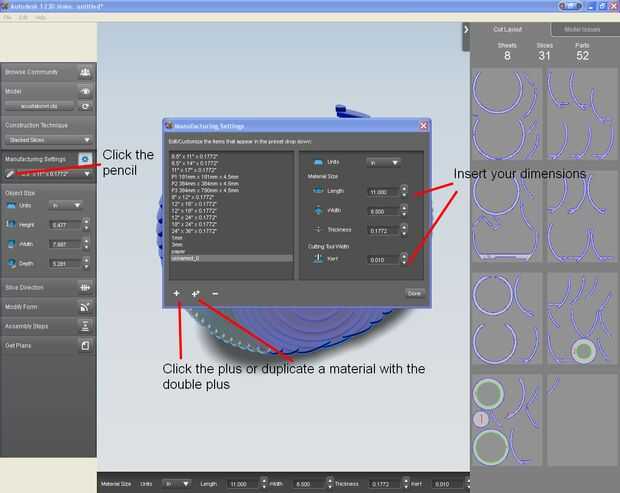
Task: Click model file name button under Model
Action: click(x=39, y=106)
